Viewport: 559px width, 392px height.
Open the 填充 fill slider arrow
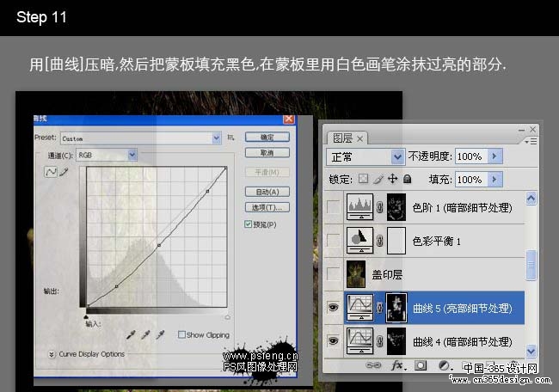[494, 180]
